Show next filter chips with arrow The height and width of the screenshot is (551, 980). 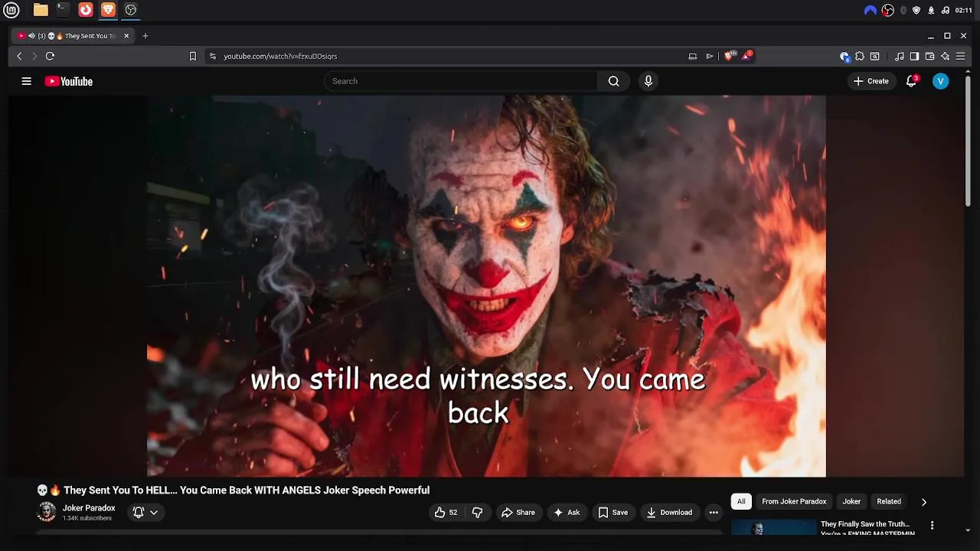pos(923,502)
